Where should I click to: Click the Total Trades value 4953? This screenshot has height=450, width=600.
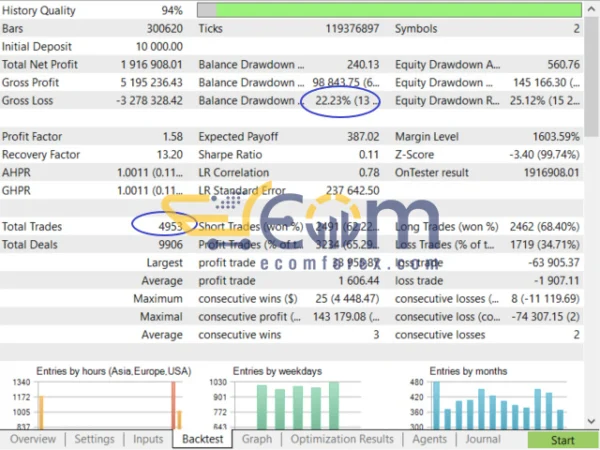click(170, 226)
